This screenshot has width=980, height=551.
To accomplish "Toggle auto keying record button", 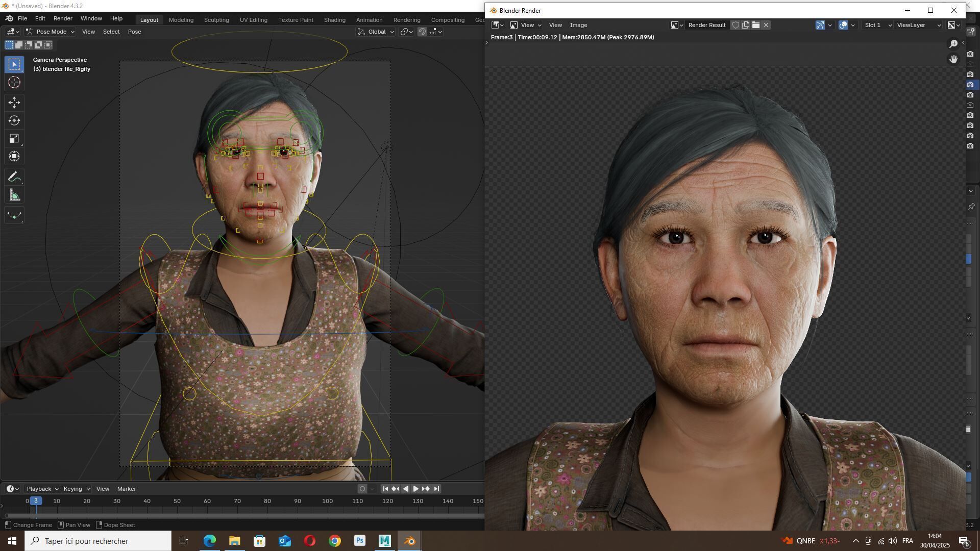I will [362, 489].
